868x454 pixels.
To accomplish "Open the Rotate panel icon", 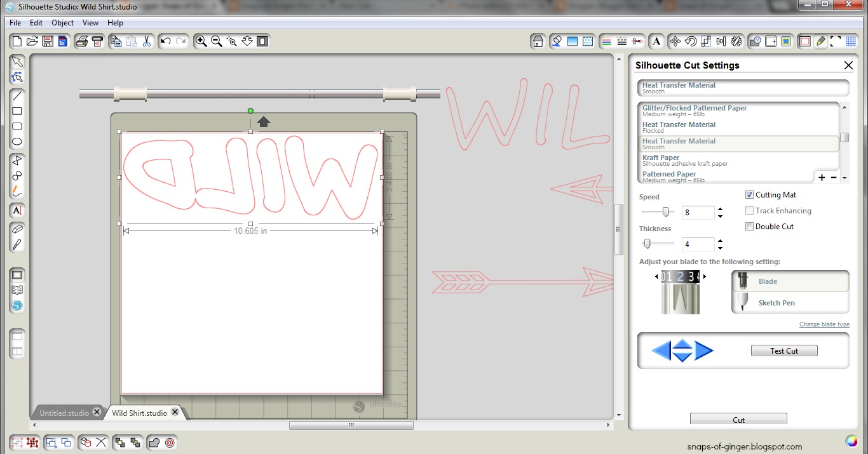I will point(690,41).
